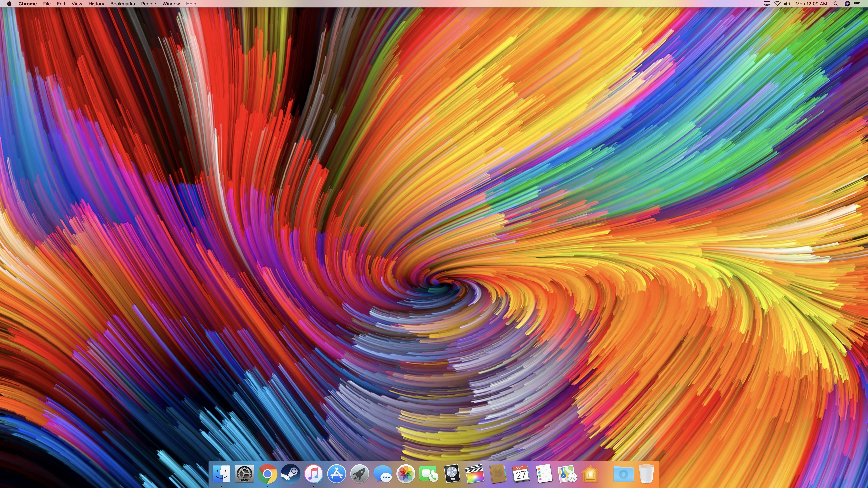868x488 pixels.
Task: Open the volume control menu
Action: coord(787,4)
